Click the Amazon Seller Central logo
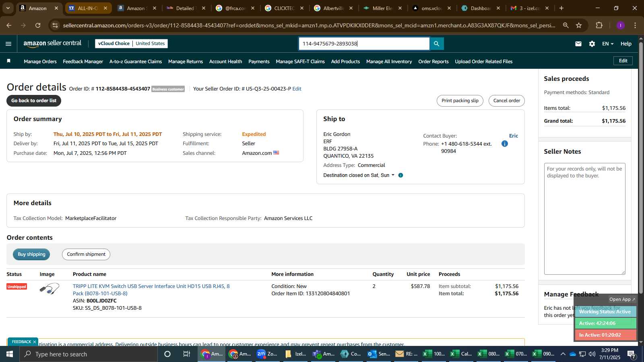This screenshot has height=362, width=644. [52, 43]
